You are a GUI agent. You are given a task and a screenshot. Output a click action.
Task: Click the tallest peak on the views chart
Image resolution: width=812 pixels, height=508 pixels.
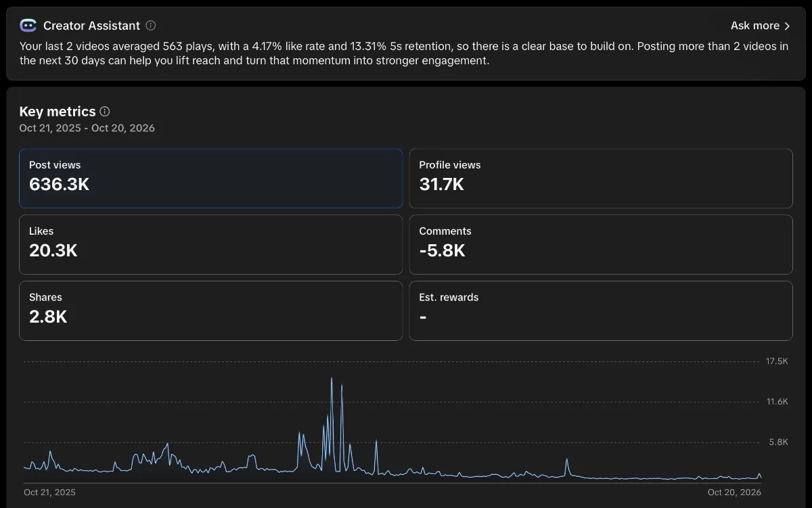[332, 379]
